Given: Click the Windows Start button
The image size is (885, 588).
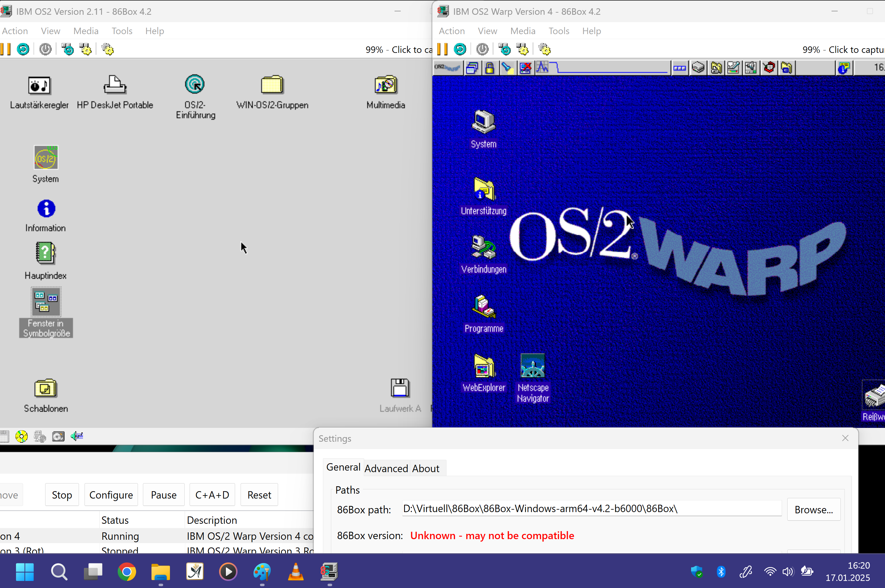Looking at the screenshot, I should point(25,572).
